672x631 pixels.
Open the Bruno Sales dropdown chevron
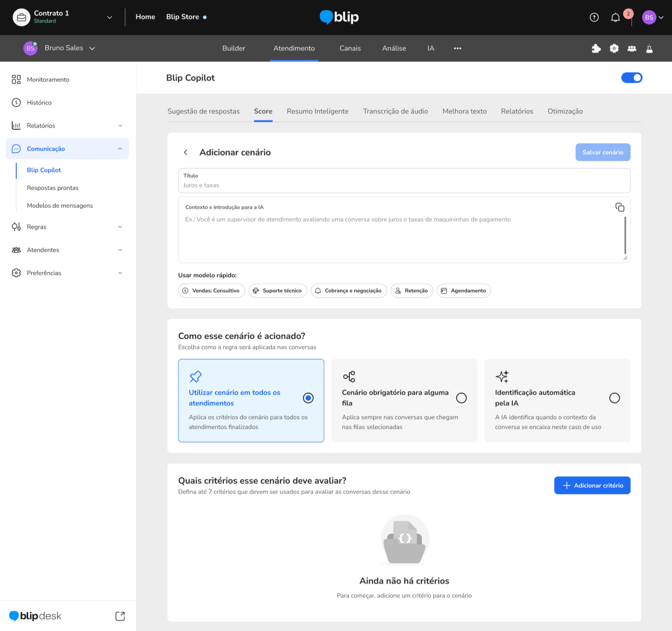(92, 48)
